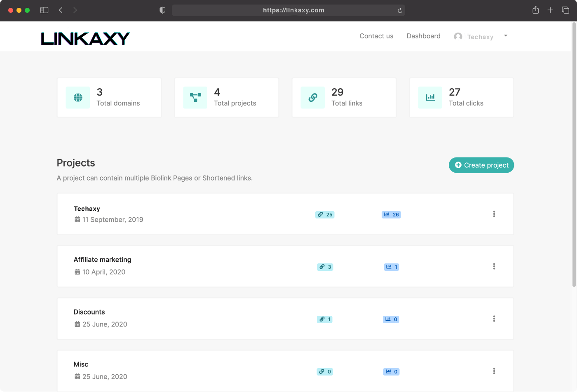
Task: Show the tab overview icon
Action: (565, 10)
